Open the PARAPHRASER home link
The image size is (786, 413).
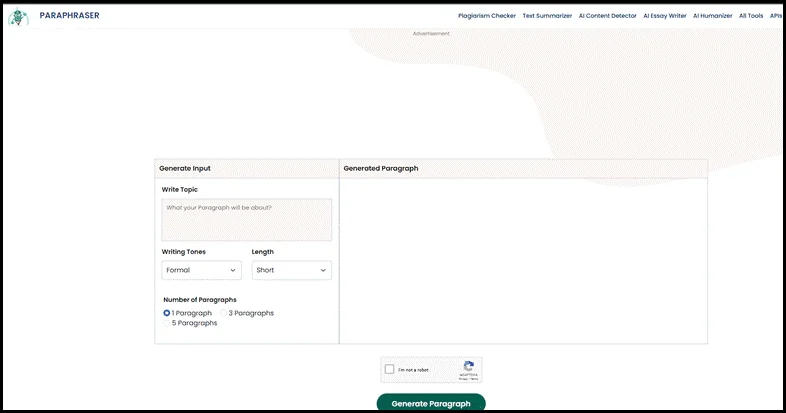pos(70,16)
